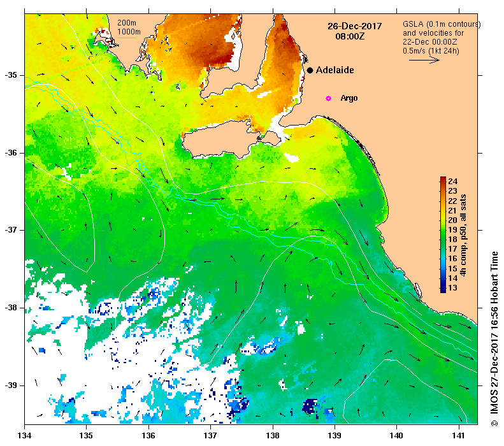Click the 200m depth contour label

127,23
